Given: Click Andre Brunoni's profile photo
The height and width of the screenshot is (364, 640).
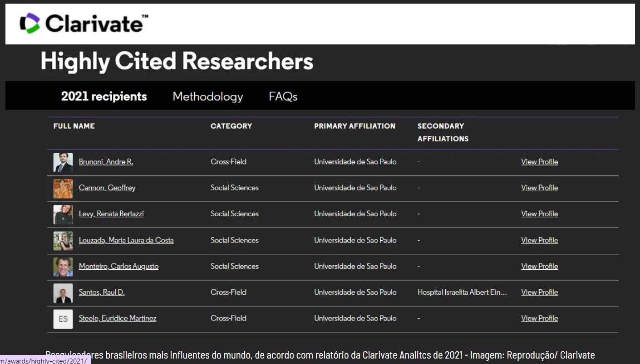Looking at the screenshot, I should (63, 162).
